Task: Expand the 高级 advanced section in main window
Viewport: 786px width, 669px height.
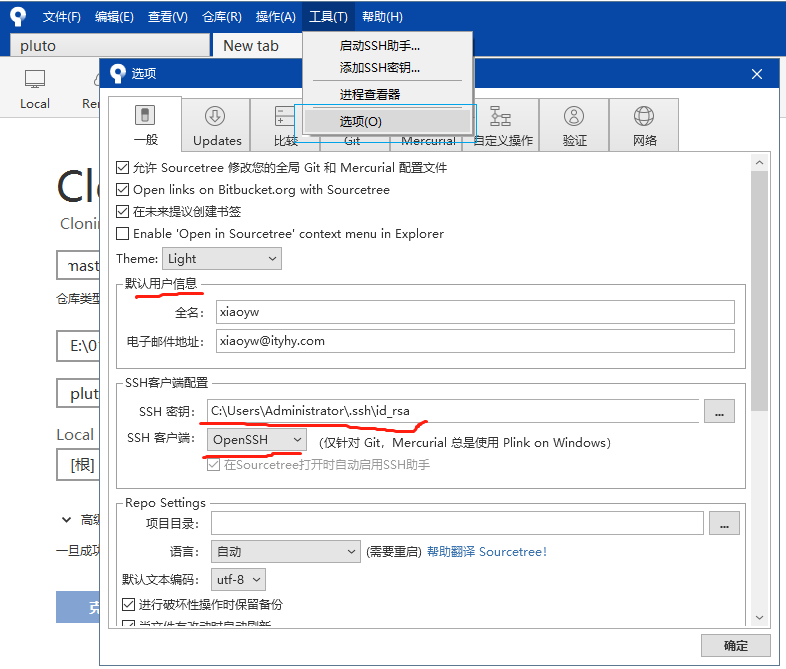Action: click(66, 520)
